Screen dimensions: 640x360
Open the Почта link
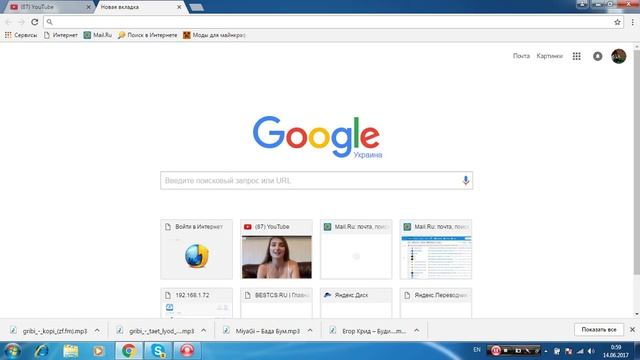521,56
